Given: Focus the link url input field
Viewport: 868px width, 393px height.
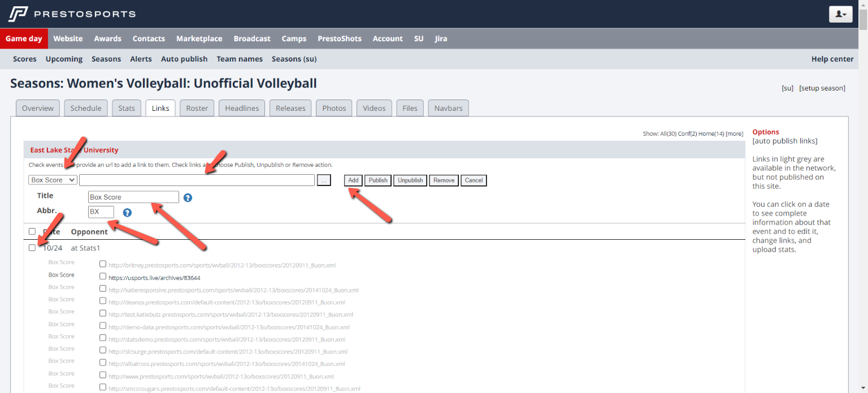Looking at the screenshot, I should 197,180.
